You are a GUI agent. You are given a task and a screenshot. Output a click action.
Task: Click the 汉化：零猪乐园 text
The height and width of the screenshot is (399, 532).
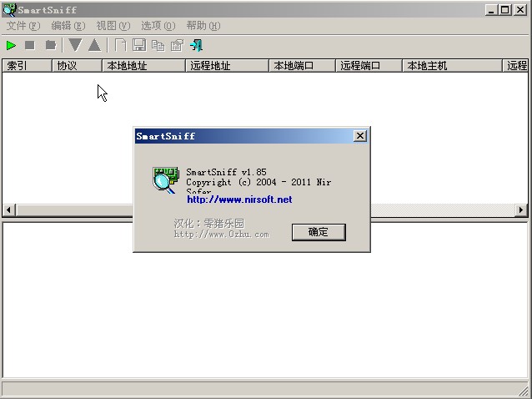click(209, 224)
